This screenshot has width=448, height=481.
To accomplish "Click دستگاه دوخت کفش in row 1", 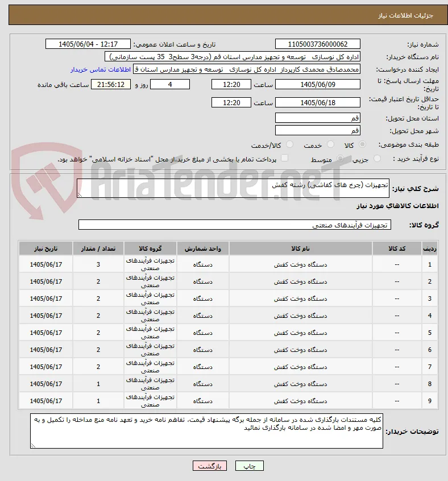I will tap(301, 264).
